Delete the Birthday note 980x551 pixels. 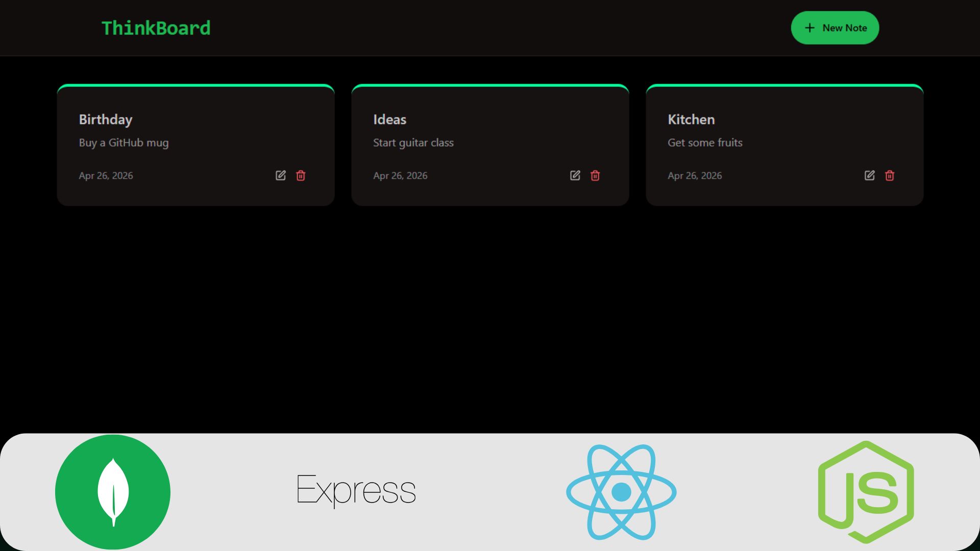tap(301, 176)
